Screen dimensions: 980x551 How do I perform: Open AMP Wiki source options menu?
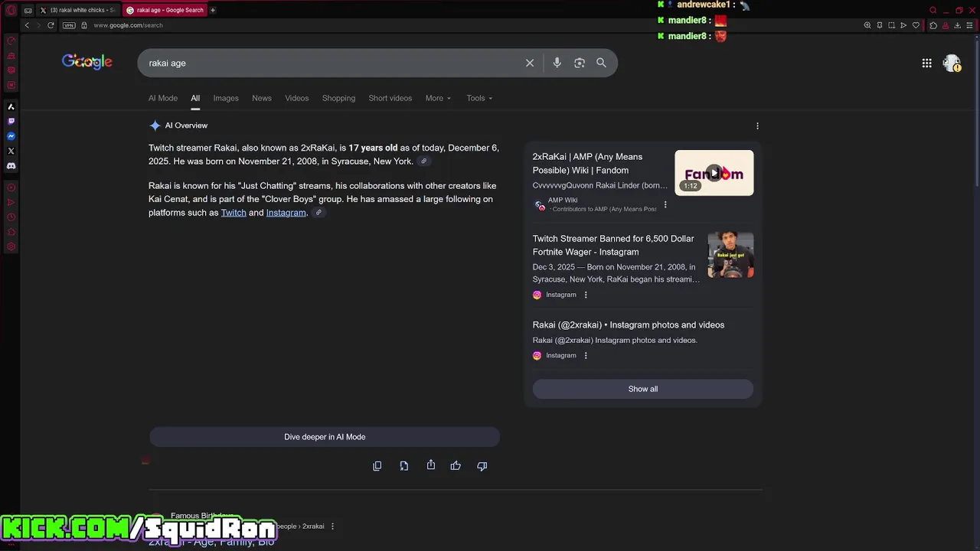(665, 204)
